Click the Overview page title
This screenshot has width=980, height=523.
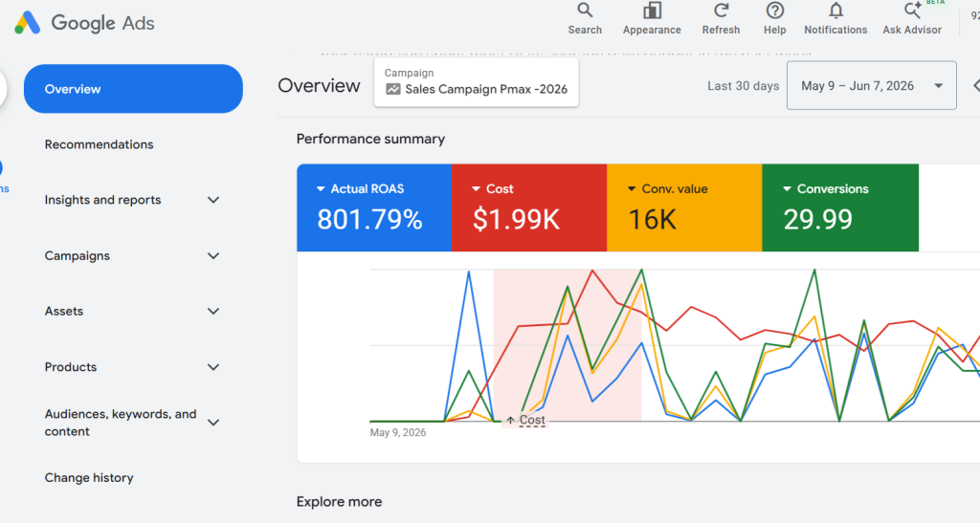click(x=319, y=85)
